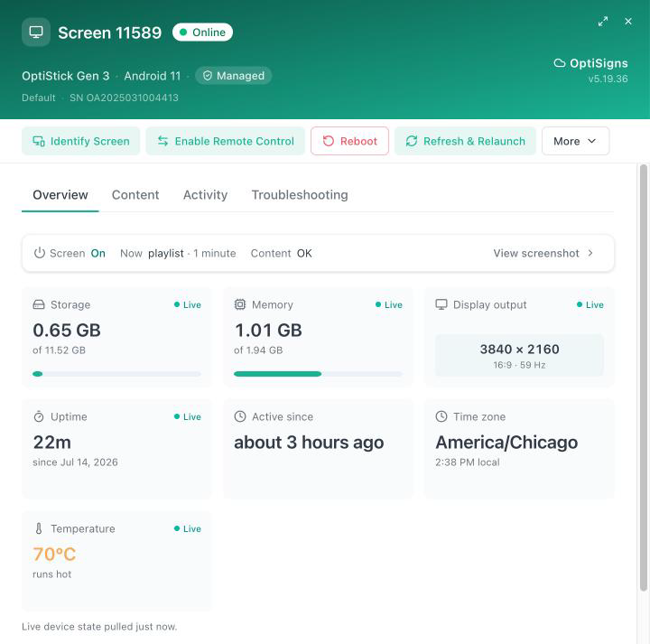
Task: Click the '2:38 PM local' text
Action: point(468,462)
